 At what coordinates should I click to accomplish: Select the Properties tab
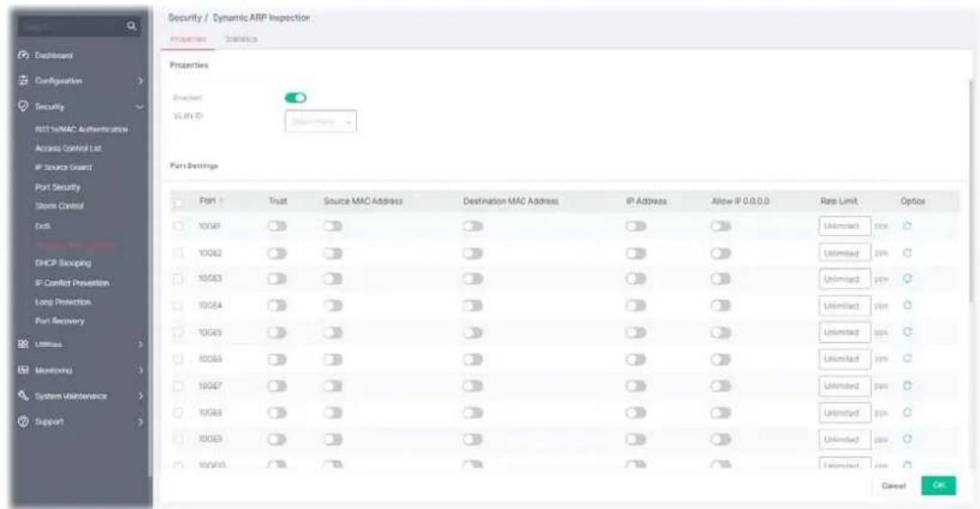click(x=188, y=40)
